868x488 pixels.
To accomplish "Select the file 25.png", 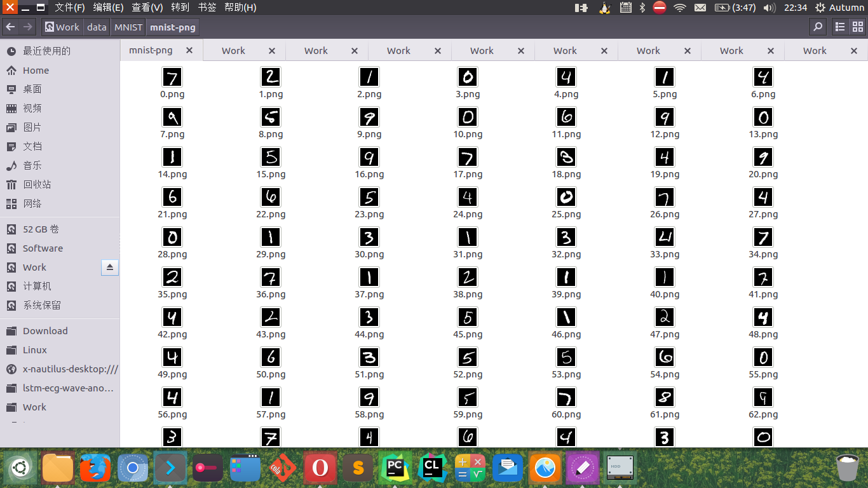I will [x=566, y=198].
